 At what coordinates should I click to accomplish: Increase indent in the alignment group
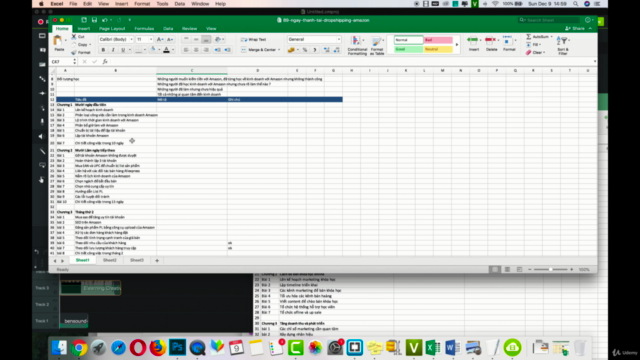(227, 50)
